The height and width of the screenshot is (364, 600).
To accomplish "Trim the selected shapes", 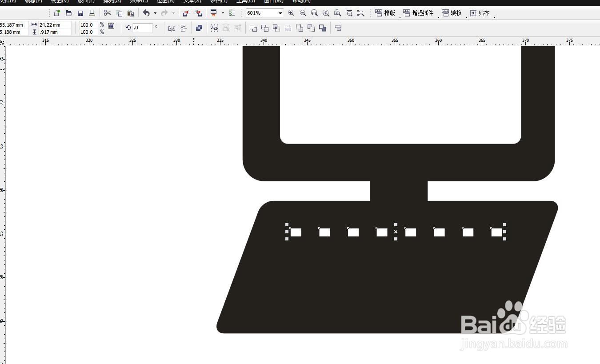I will [265, 28].
